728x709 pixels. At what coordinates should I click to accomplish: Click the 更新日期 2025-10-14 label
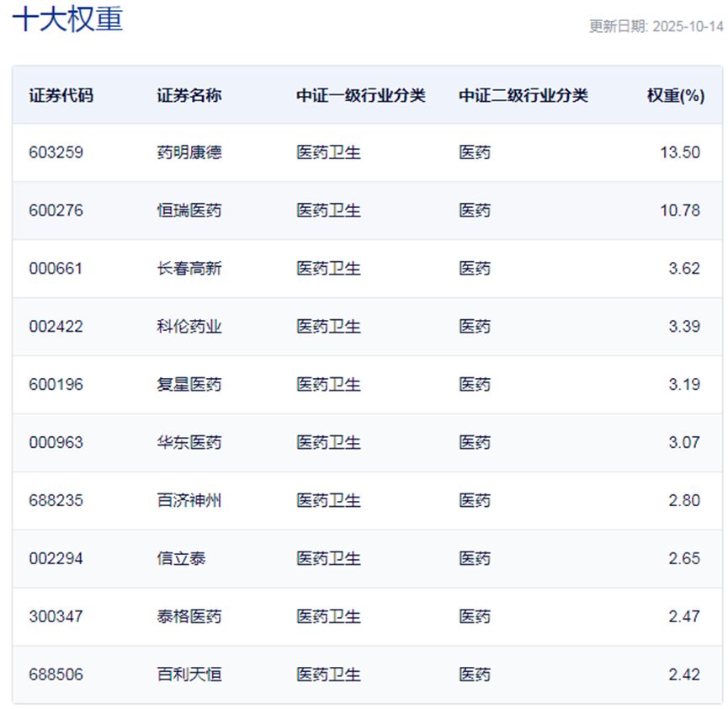(656, 26)
